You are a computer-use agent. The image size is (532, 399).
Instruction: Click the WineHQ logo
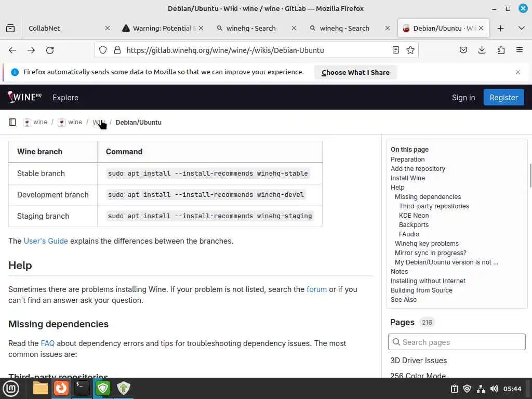tap(24, 97)
